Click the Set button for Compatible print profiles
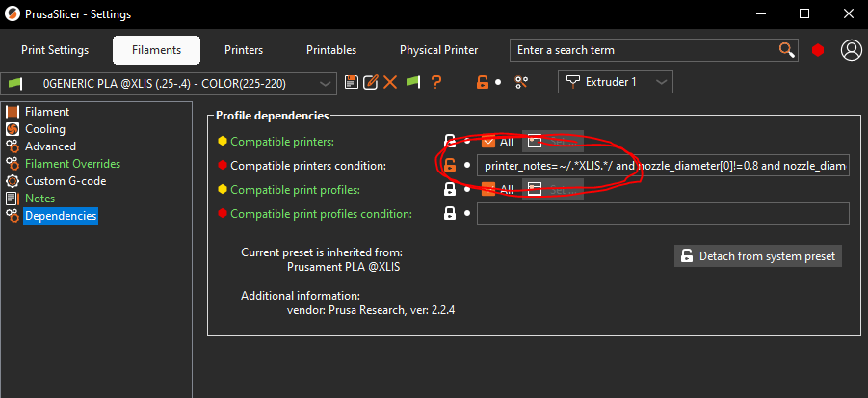 [x=552, y=189]
